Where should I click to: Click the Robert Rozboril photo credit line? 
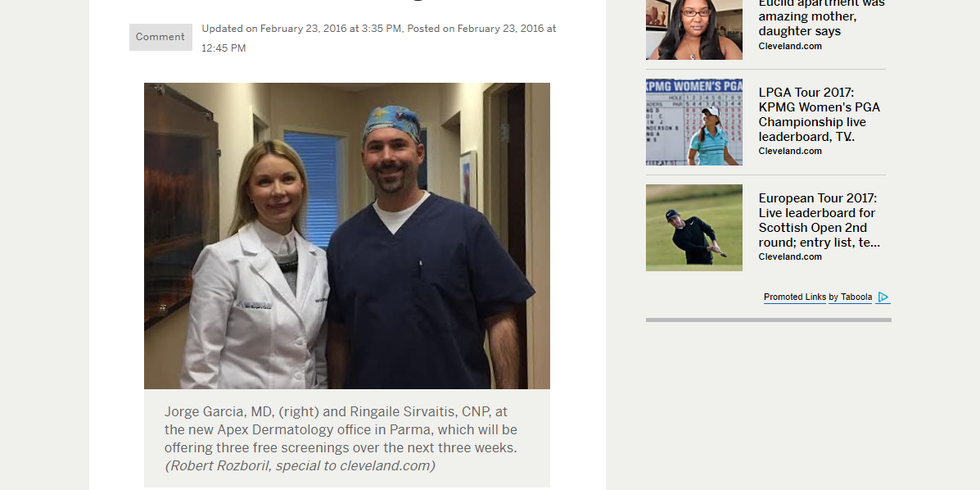coord(300,465)
